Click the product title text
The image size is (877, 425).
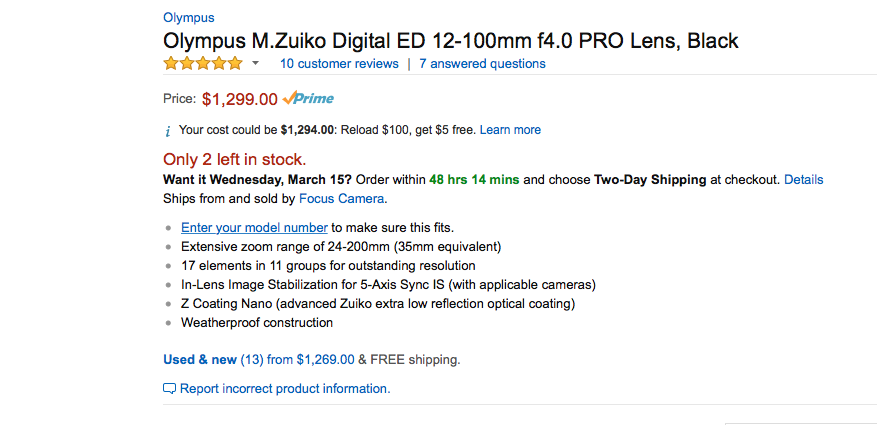click(x=451, y=41)
